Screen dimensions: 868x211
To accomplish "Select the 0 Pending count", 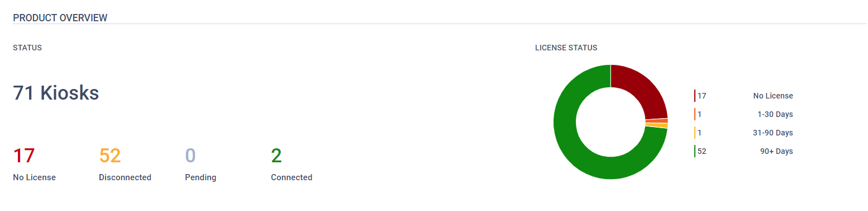I will click(x=190, y=156).
